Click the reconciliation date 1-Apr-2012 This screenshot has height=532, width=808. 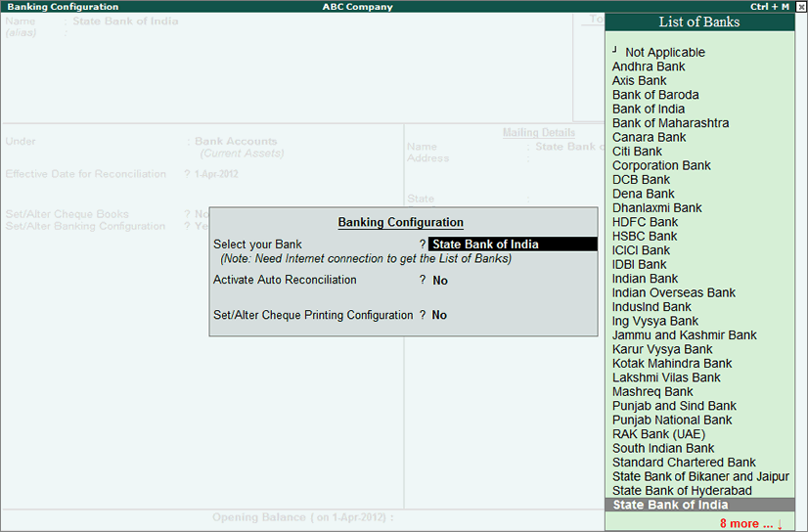coord(216,174)
